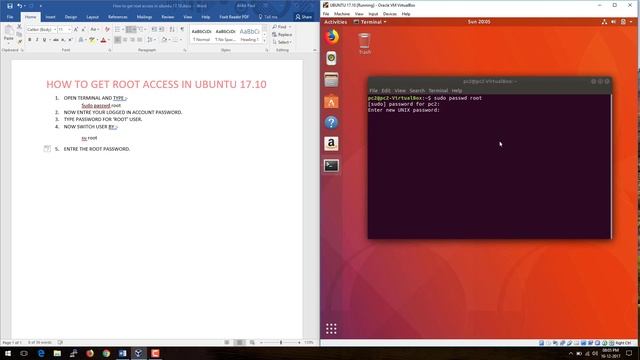Viewport: 640px width, 360px height.
Task: Paste clipboard content using Paste button
Action: tap(9, 34)
